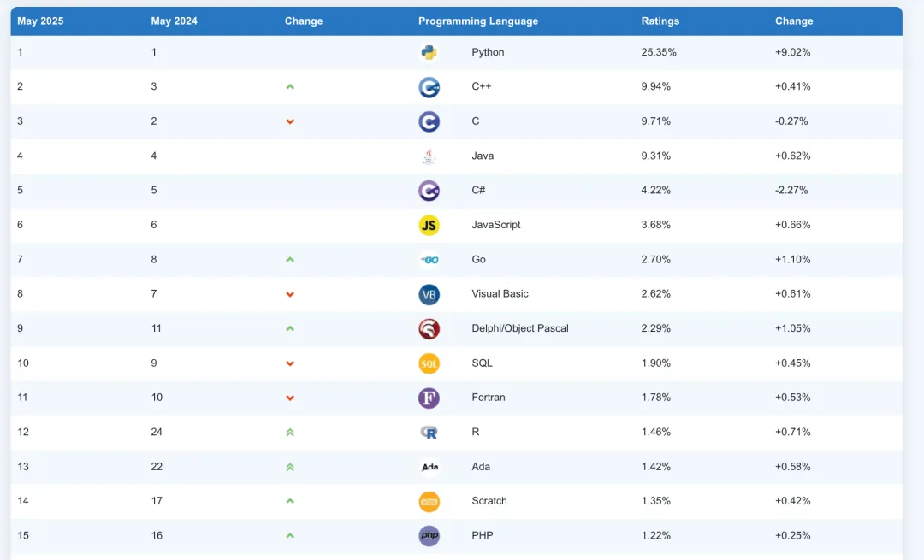
Task: Click the May 2025 column header
Action: tap(40, 21)
